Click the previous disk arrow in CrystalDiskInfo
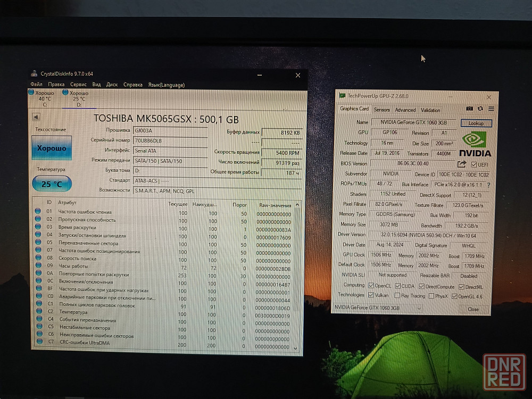This screenshot has width=532, height=399. [36, 117]
